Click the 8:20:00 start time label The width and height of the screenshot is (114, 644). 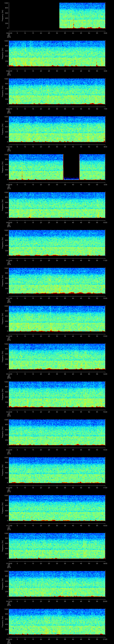[x=9, y=639]
